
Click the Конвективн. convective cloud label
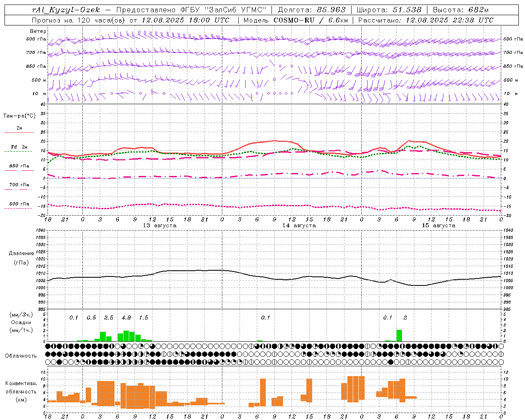point(21,383)
